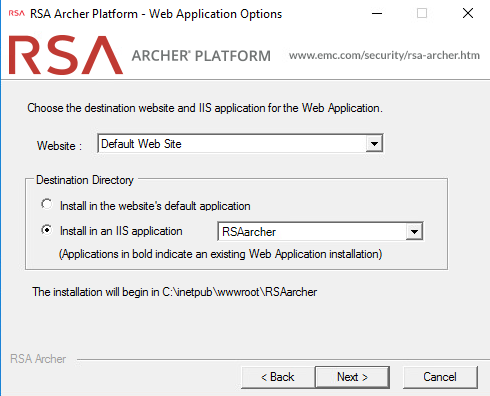Cancel the installation wizard
This screenshot has width=490, height=396.
click(x=440, y=377)
